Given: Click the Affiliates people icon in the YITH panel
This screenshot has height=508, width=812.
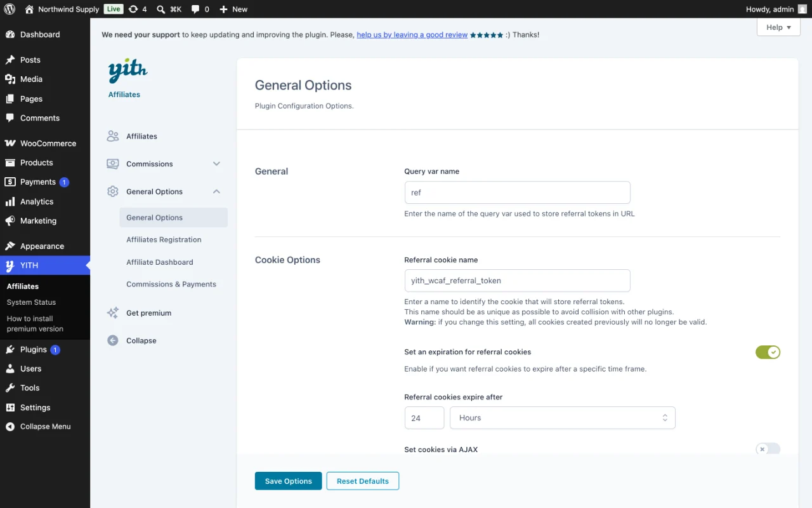Looking at the screenshot, I should (x=113, y=136).
